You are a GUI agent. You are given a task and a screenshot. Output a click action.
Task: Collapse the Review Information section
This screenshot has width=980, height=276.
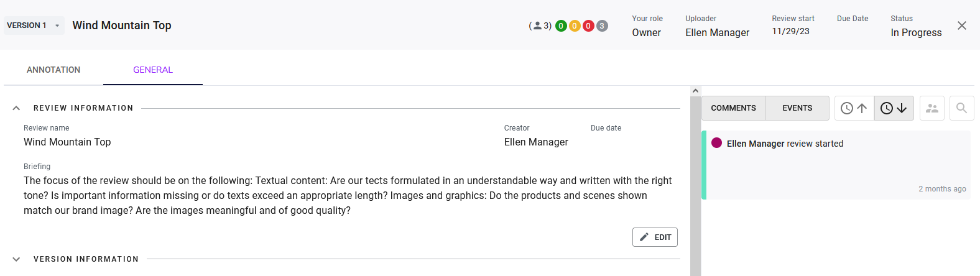pyautogui.click(x=17, y=108)
